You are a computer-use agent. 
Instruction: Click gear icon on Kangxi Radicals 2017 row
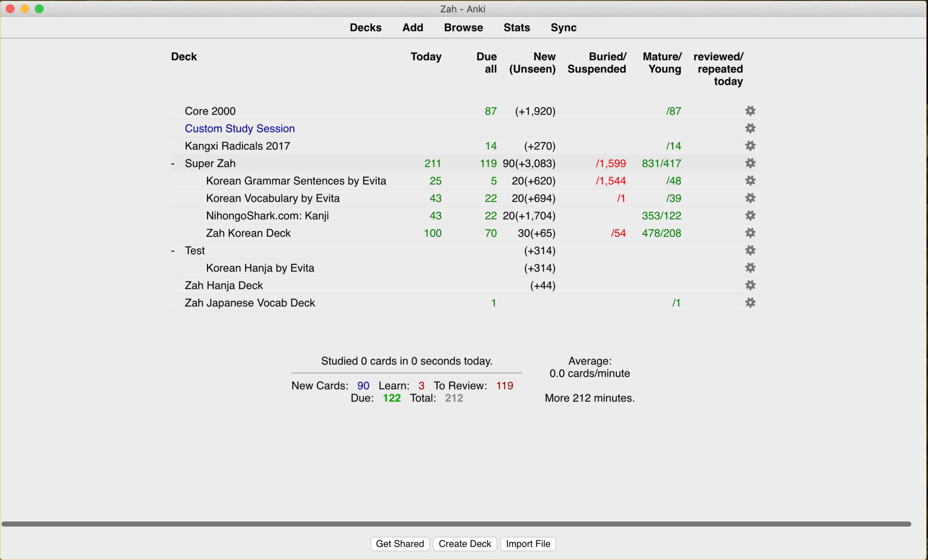(x=750, y=146)
